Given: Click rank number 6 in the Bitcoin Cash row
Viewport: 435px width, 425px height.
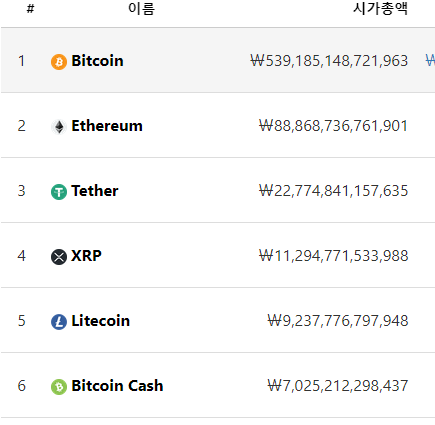Looking at the screenshot, I should [x=22, y=386].
